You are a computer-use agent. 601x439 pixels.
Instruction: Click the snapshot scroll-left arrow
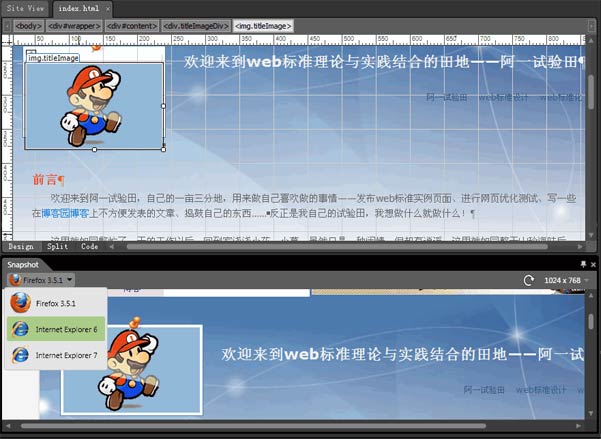(8, 426)
